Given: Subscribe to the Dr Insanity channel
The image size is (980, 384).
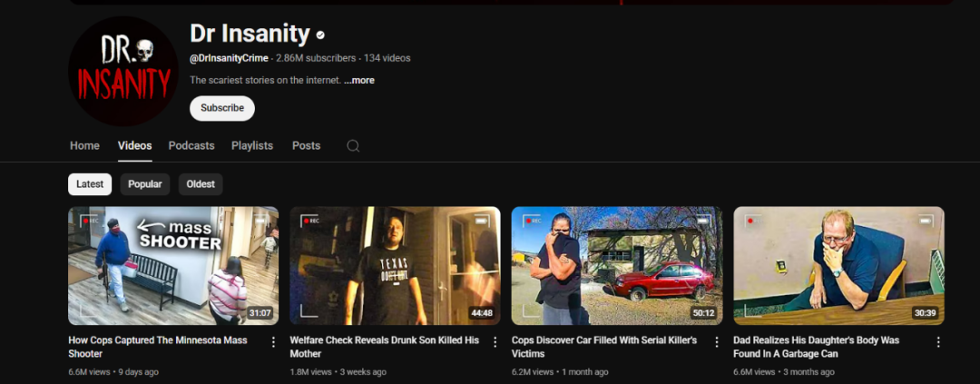Looking at the screenshot, I should pos(222,108).
